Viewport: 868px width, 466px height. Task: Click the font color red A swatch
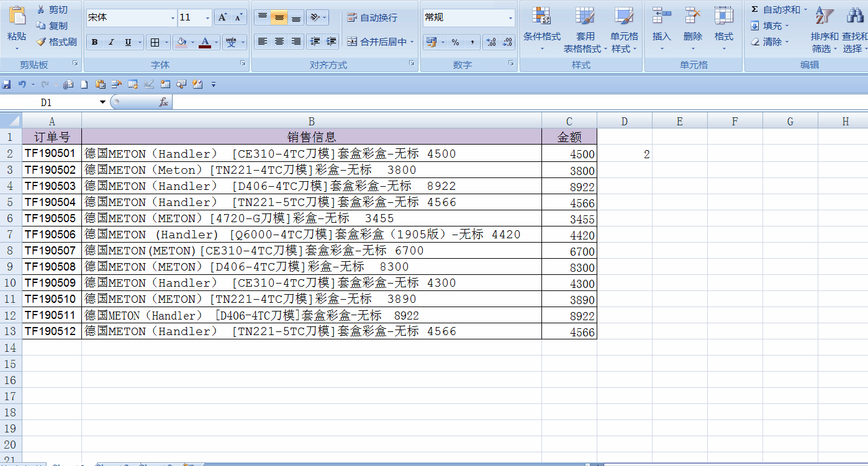204,42
